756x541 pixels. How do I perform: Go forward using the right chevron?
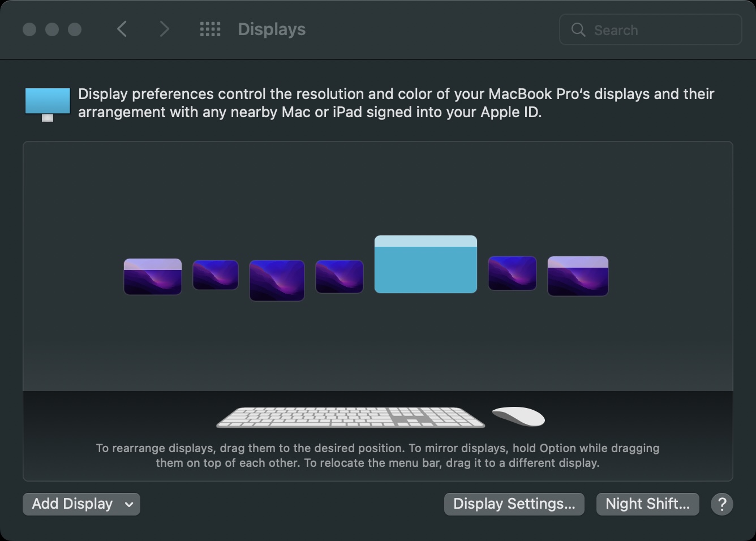[x=164, y=29]
